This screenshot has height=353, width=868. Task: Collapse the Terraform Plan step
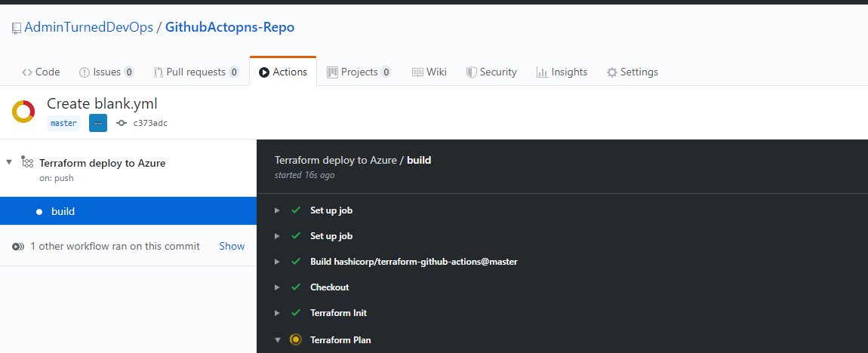[x=277, y=339]
